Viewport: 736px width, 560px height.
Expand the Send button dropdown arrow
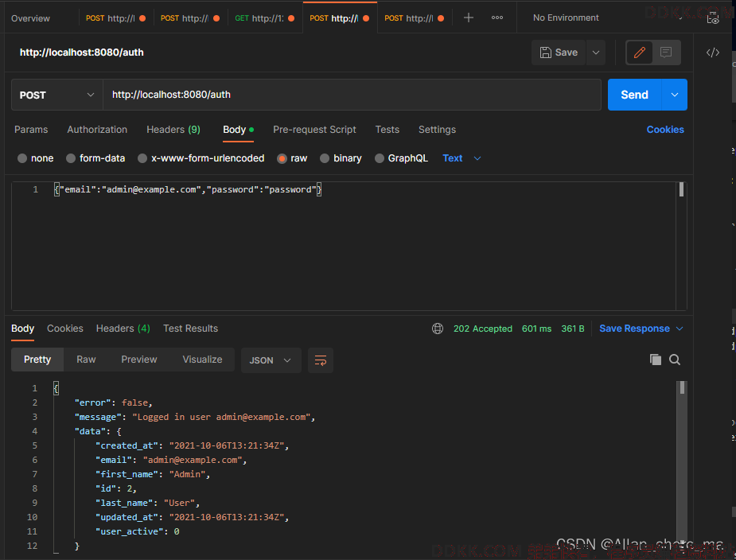point(675,95)
